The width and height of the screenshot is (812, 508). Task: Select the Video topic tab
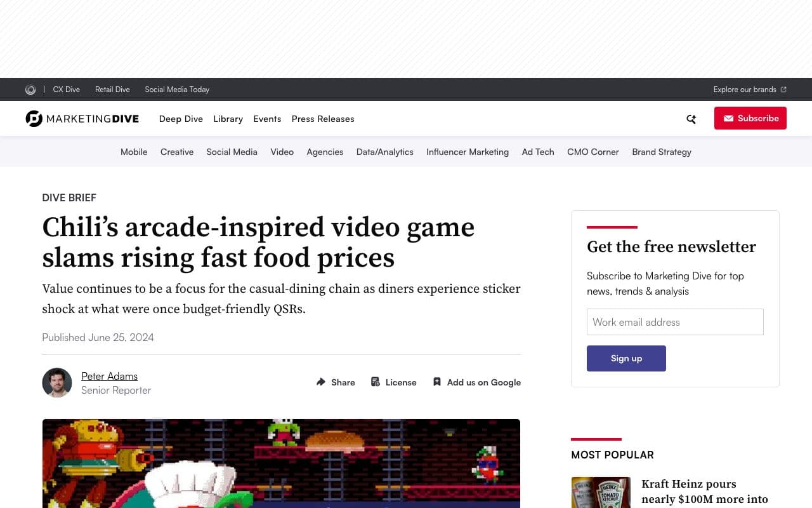tap(282, 152)
